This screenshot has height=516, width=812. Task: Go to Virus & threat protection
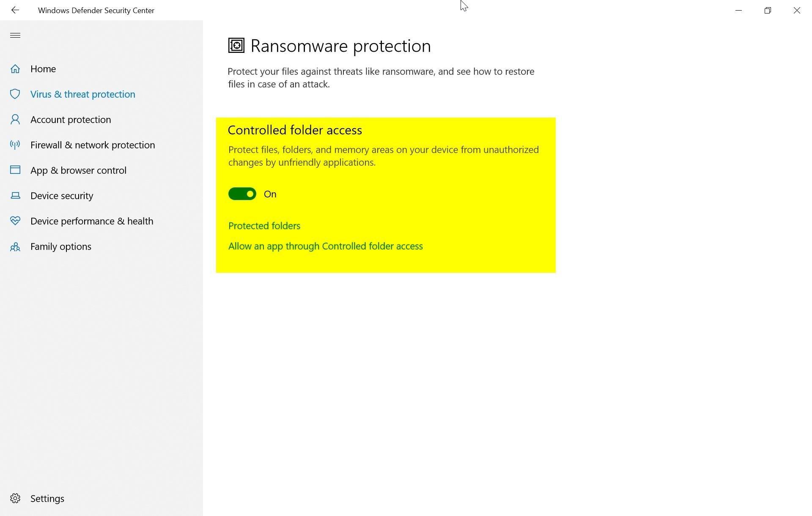coord(83,94)
